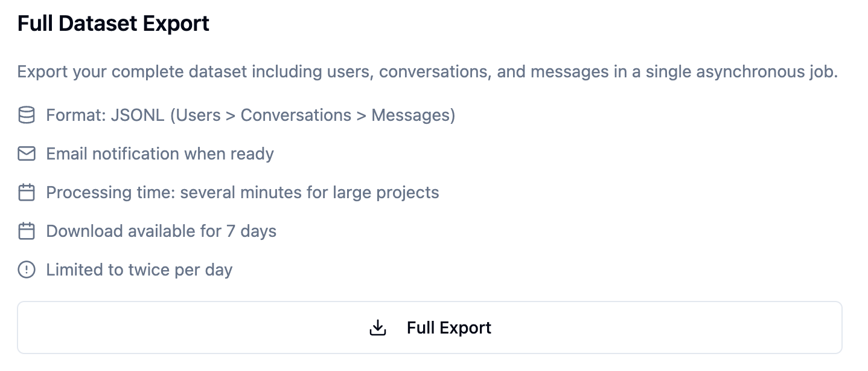Viewport: 868px width, 371px height.
Task: Click the word 'Conversations' in the Format line
Action: pyautogui.click(x=296, y=115)
